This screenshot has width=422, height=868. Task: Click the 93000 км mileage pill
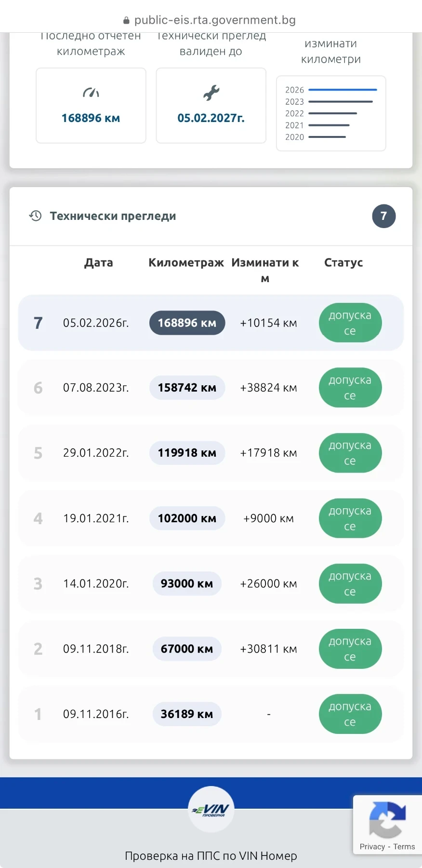[x=187, y=583]
